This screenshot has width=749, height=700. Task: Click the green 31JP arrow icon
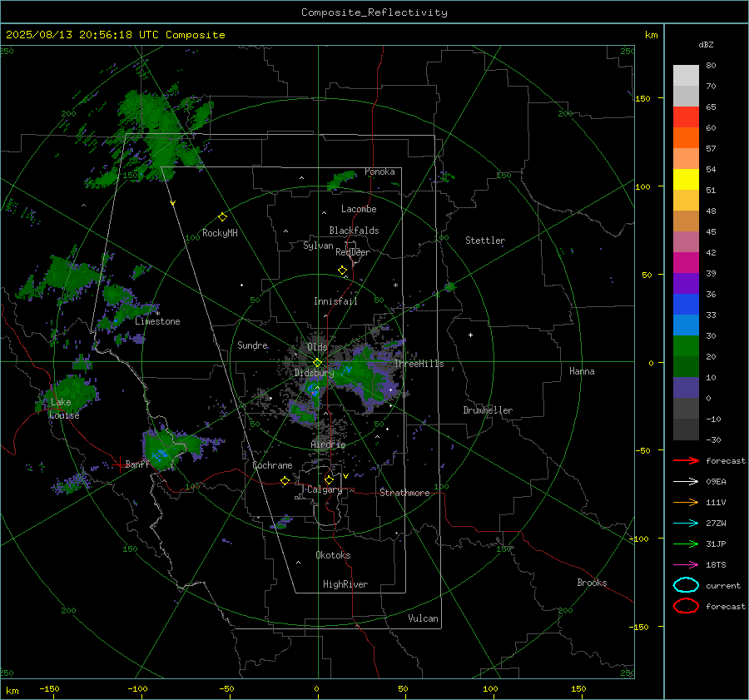686,544
